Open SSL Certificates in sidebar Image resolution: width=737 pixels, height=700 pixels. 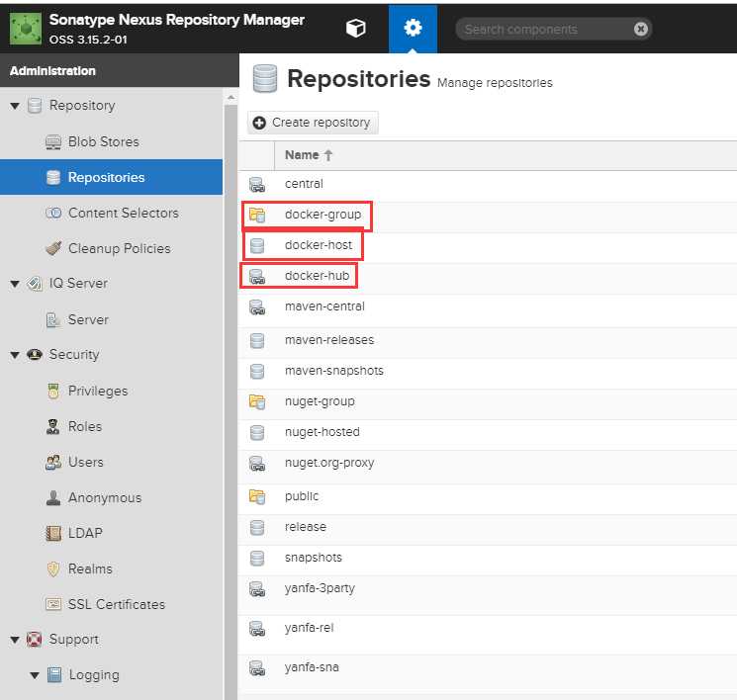point(117,604)
